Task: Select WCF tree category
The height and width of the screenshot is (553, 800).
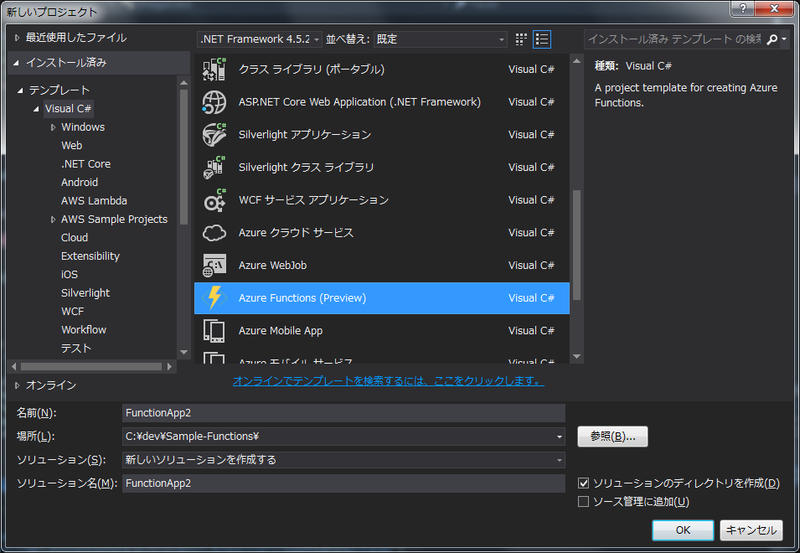Action: coord(72,311)
